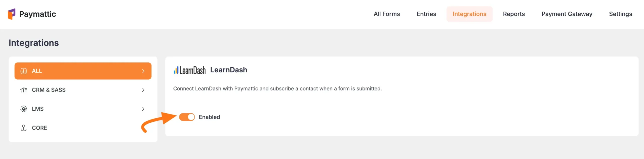Click the Paymattic logo icon
The width and height of the screenshot is (644, 159).
(x=12, y=14)
